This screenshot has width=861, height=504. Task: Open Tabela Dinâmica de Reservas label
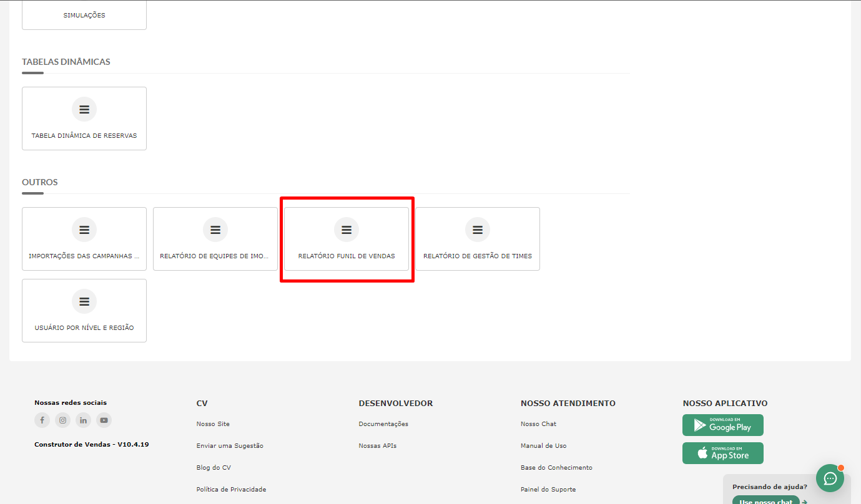[84, 135]
